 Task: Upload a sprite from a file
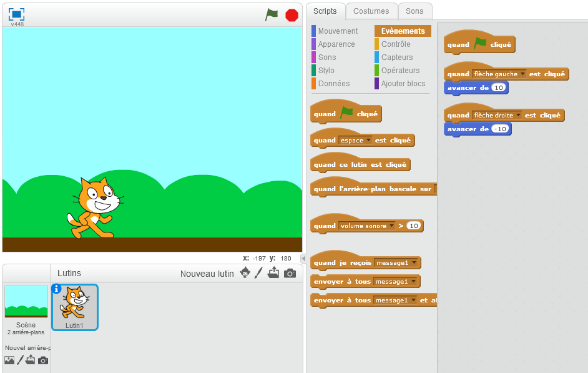tap(274, 273)
